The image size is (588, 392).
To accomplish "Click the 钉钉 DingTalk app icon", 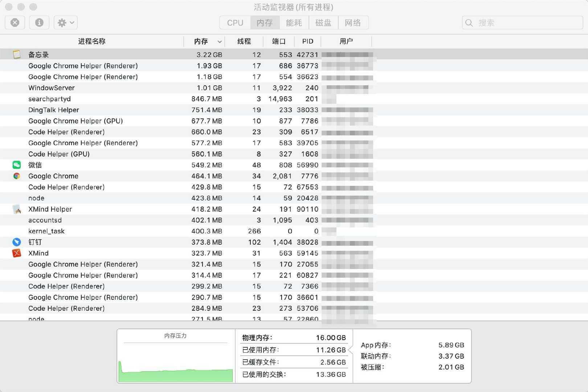I will (x=17, y=242).
